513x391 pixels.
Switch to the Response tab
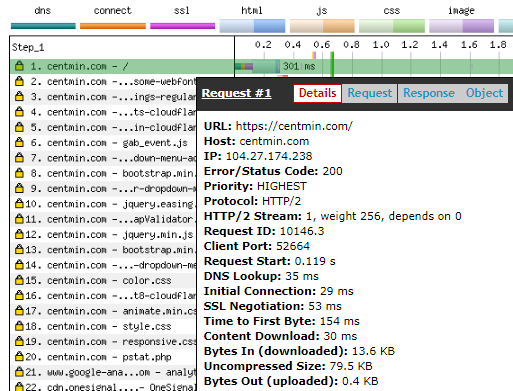click(x=429, y=93)
